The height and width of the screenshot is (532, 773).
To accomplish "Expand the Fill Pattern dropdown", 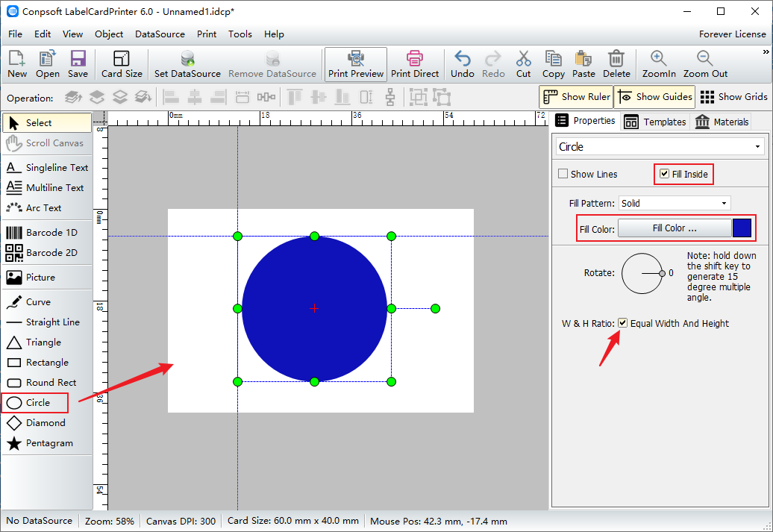I will (675, 203).
